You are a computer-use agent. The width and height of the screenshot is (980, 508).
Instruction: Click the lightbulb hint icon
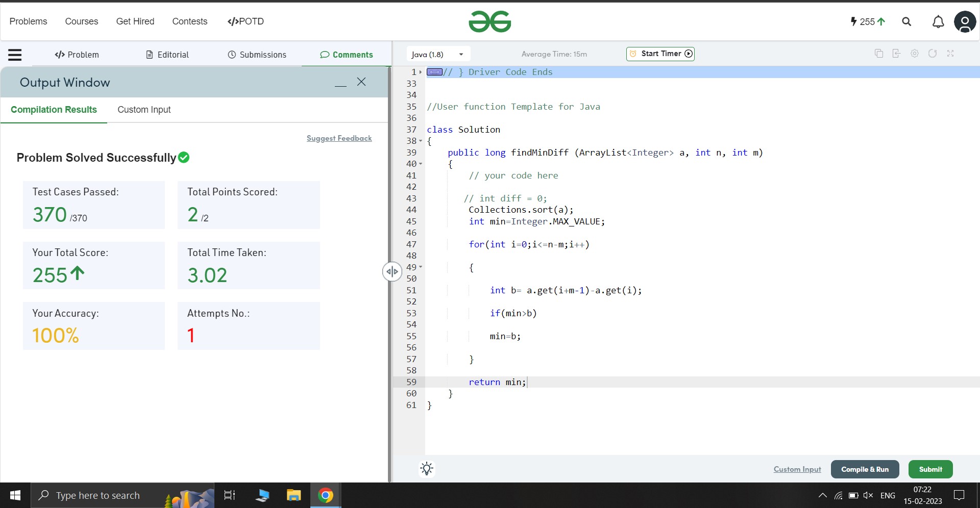(x=427, y=469)
